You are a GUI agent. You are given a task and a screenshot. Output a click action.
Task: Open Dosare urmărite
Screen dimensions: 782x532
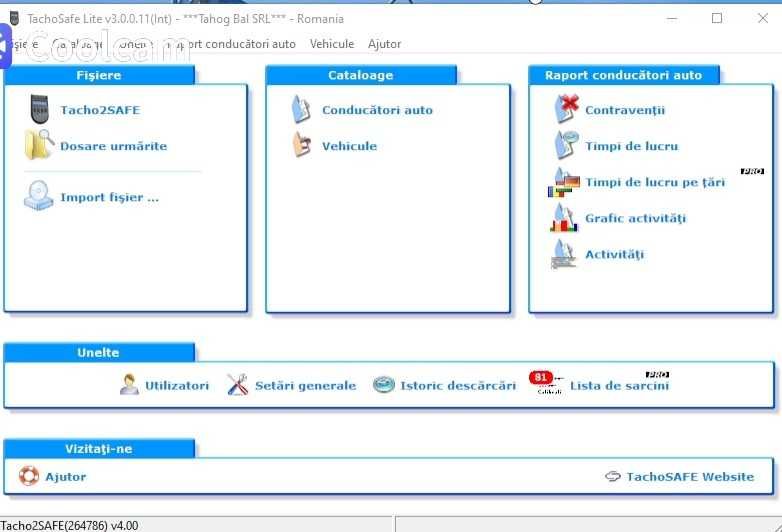click(114, 146)
